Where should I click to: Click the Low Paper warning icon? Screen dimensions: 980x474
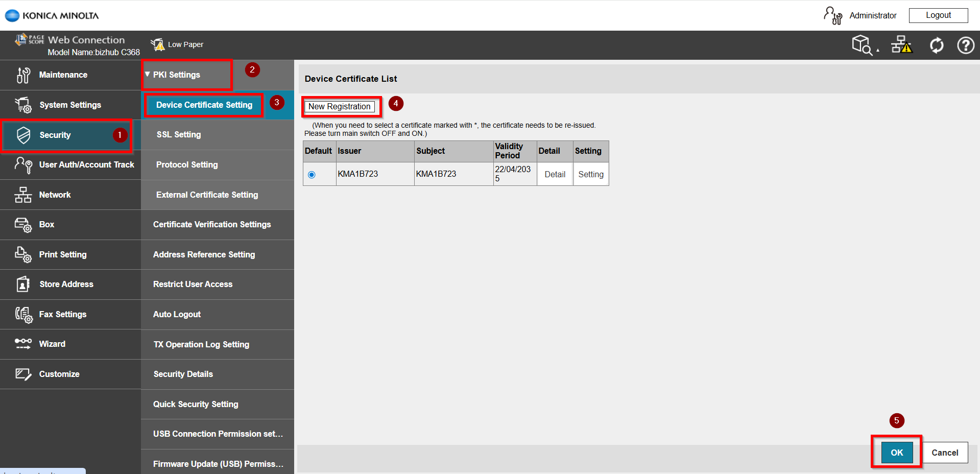click(158, 44)
